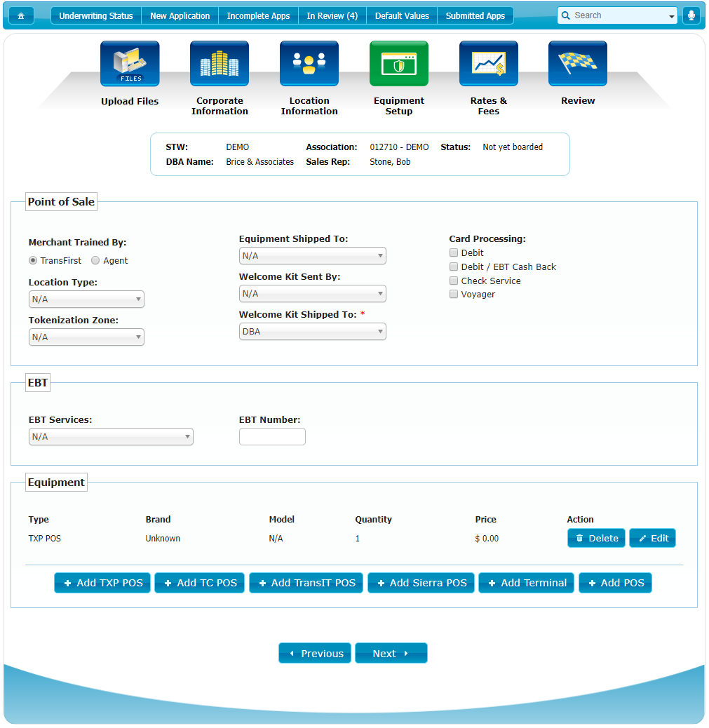Go to Corporate Information step icon
Screen dimensions: 709x728
pyautogui.click(x=220, y=64)
